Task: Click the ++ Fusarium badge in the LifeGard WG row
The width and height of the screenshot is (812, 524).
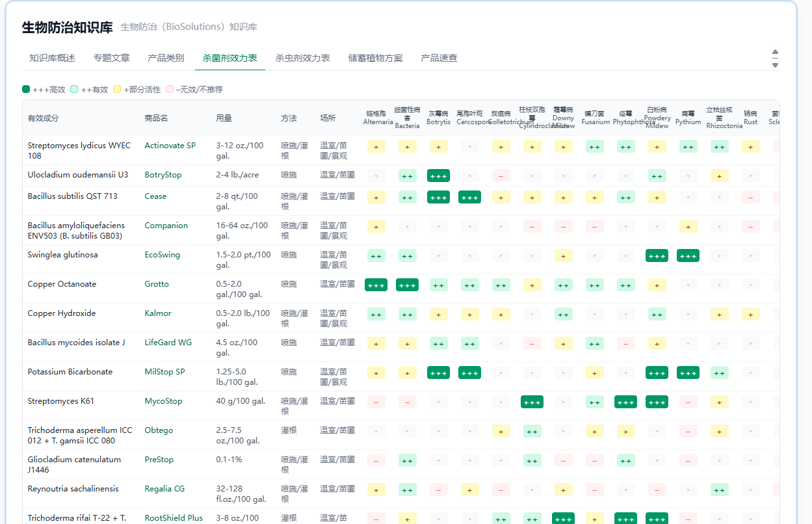Action: click(594, 343)
